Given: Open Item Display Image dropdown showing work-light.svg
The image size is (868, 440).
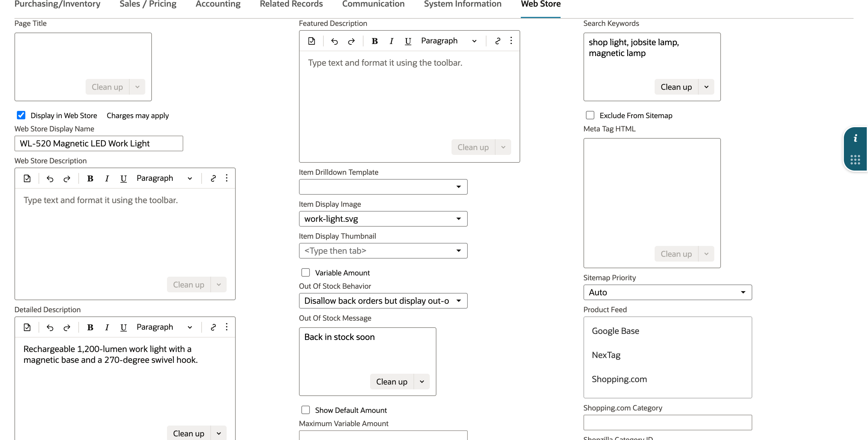Looking at the screenshot, I should tap(383, 219).
